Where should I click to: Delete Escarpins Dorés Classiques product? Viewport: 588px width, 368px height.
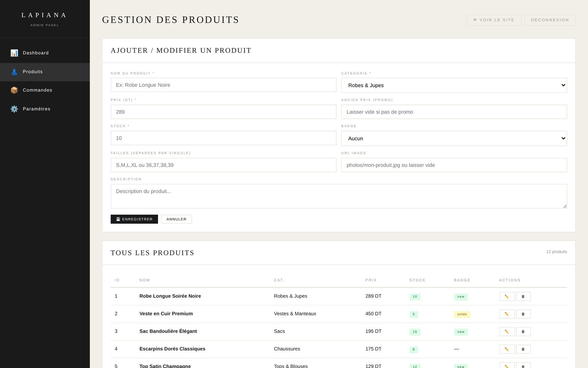[523, 349]
